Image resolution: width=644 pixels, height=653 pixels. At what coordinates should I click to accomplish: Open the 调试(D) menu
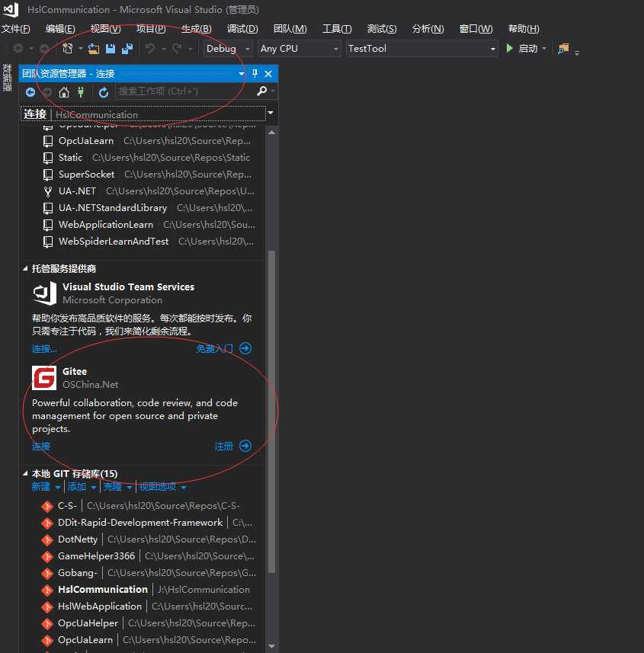[242, 29]
